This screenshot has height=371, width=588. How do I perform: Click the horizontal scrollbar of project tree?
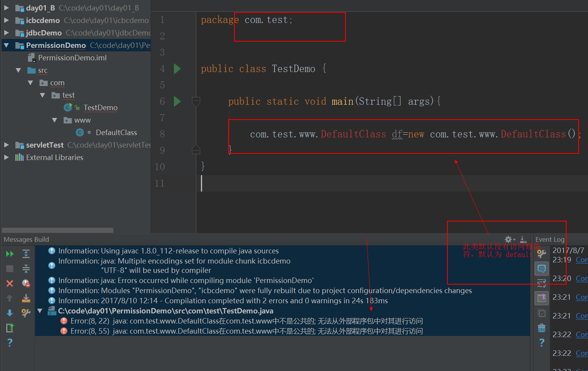point(58,230)
